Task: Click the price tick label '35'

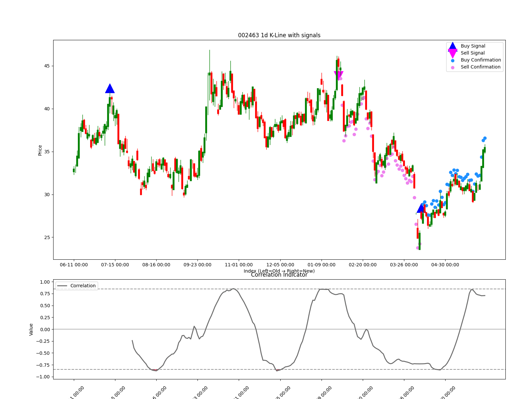Action: (x=47, y=152)
